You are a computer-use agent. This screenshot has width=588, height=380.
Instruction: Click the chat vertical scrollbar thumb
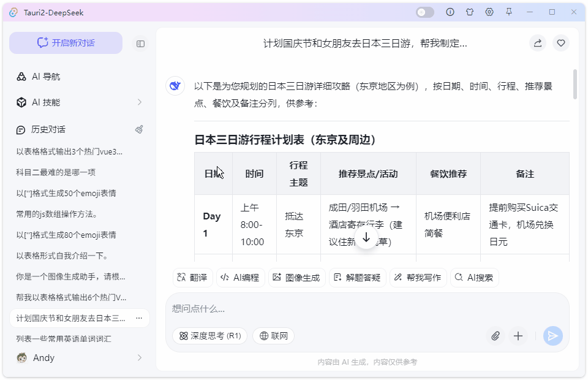[x=575, y=84]
